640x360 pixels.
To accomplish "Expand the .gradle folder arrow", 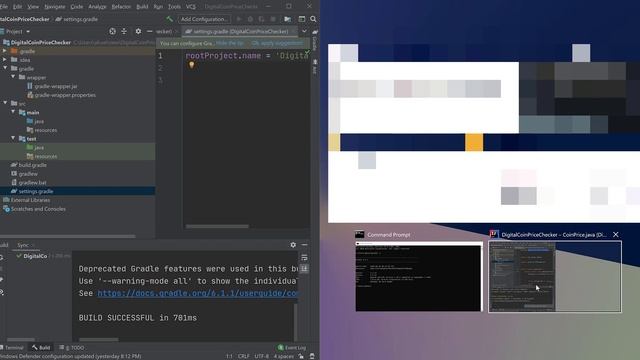I will click(4, 51).
